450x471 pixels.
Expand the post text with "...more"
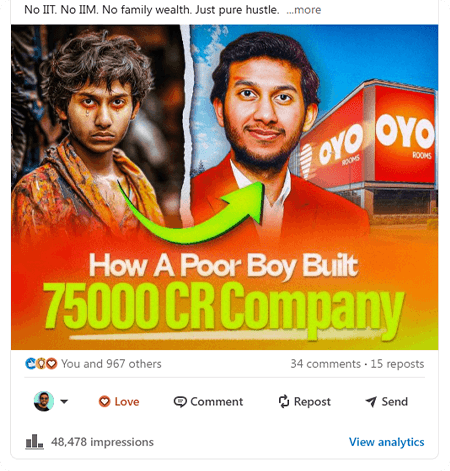304,10
